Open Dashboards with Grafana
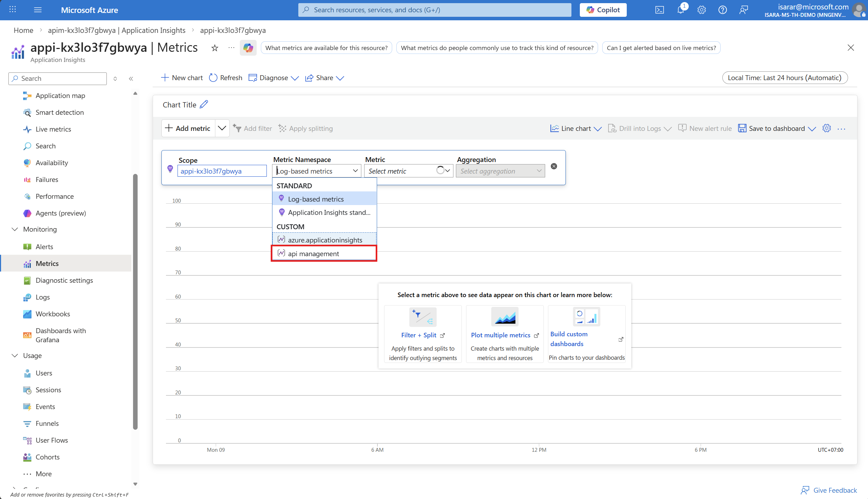 coord(61,335)
